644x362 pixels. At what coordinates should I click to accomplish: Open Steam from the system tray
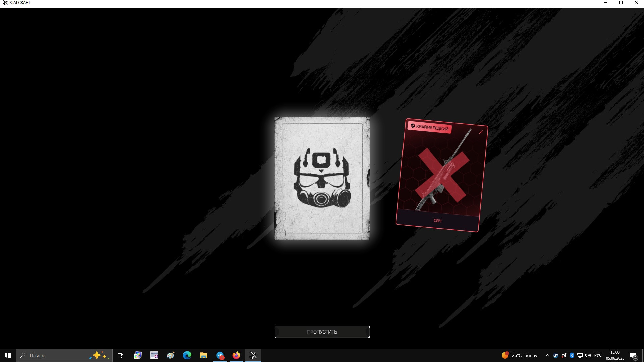555,355
